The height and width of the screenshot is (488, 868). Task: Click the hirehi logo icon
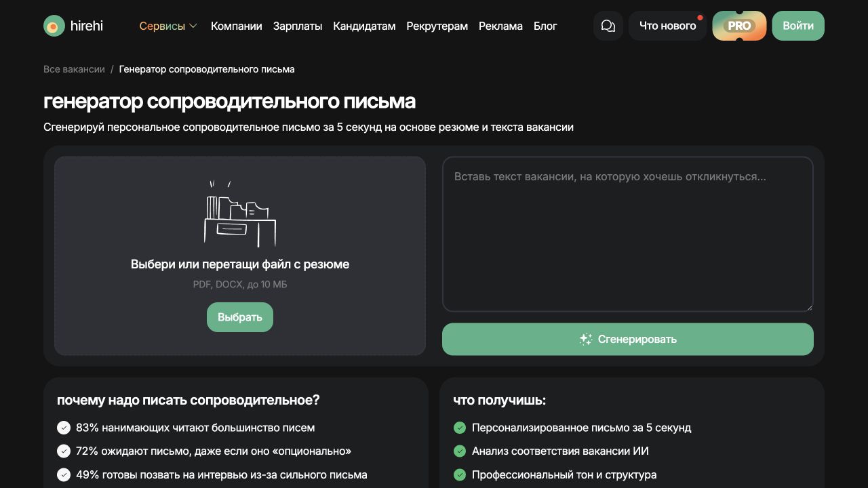pyautogui.click(x=54, y=26)
